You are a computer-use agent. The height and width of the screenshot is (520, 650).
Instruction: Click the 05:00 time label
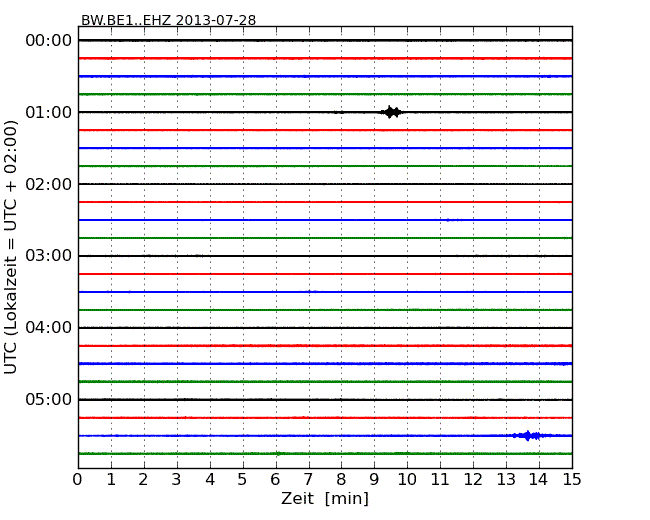(x=49, y=399)
